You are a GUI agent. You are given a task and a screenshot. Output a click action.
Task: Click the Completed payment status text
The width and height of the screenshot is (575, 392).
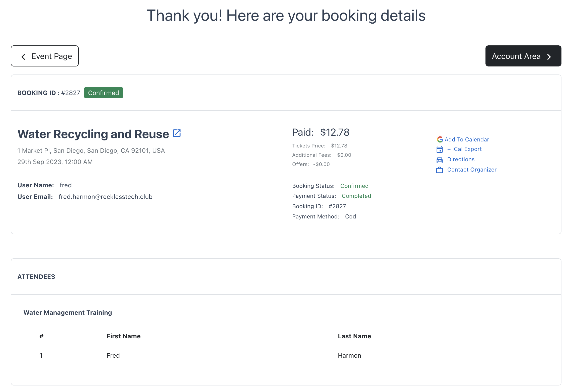356,196
